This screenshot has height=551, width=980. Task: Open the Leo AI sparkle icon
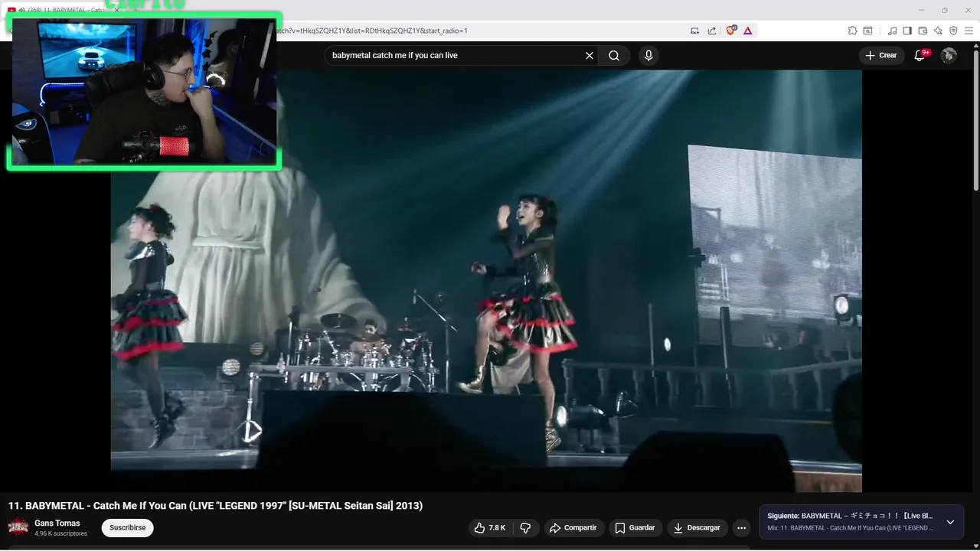click(938, 31)
